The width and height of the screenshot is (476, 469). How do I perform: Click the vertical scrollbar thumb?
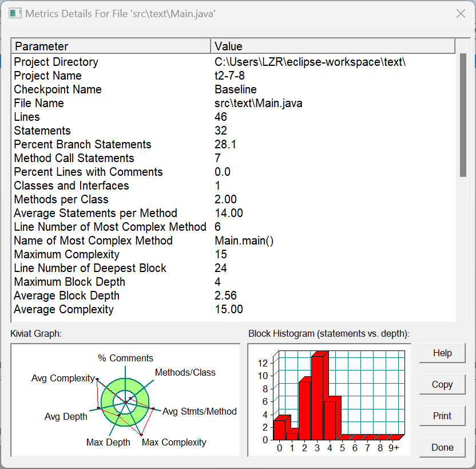(x=463, y=115)
